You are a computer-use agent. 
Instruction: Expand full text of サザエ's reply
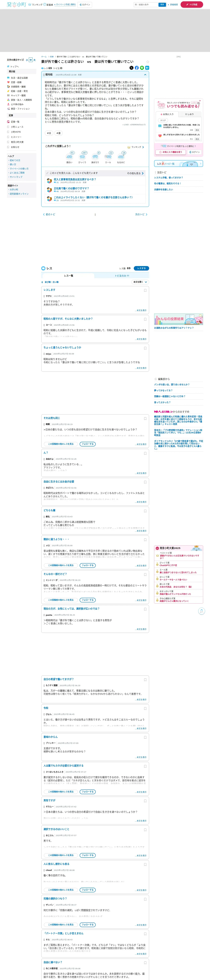click(x=141, y=310)
